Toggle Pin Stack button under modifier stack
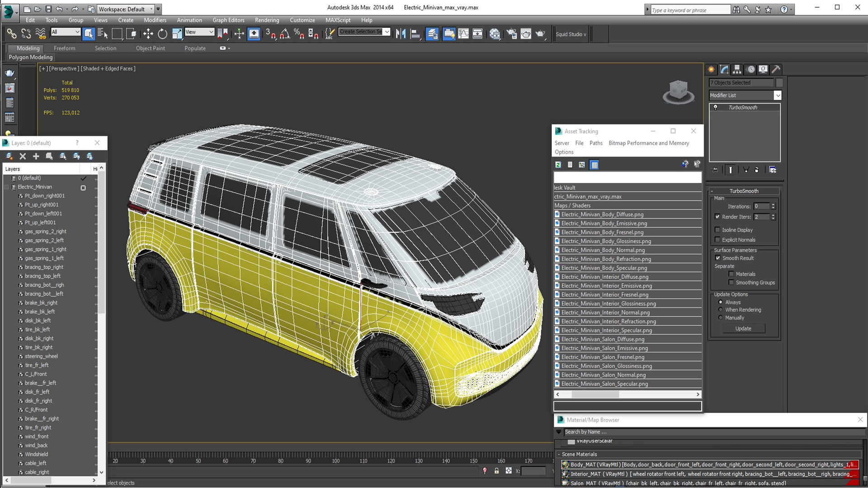 715,170
